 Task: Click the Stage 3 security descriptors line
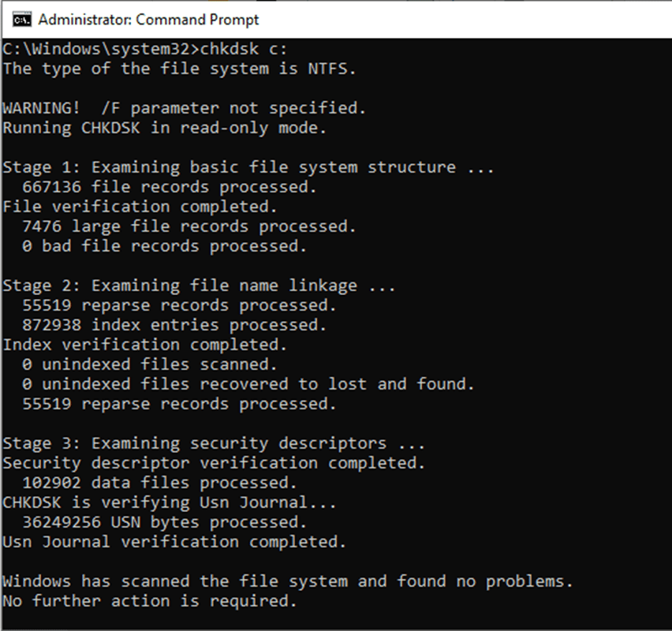pyautogui.click(x=214, y=443)
